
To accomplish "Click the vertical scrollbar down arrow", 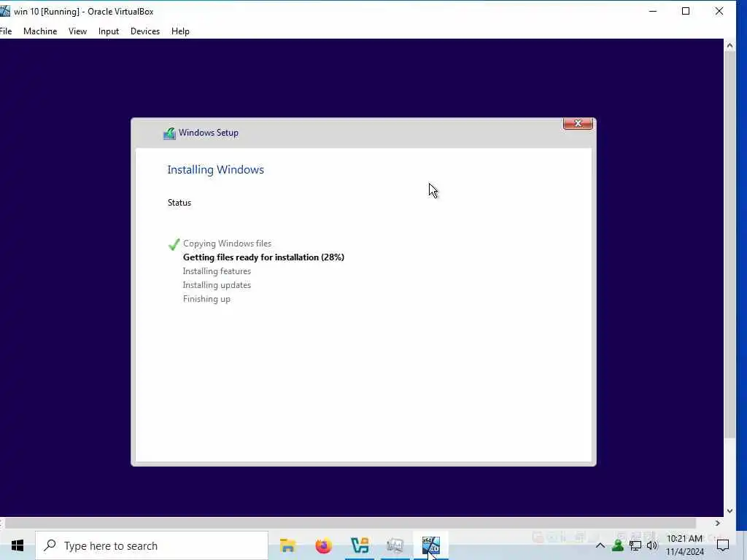I will (x=729, y=511).
